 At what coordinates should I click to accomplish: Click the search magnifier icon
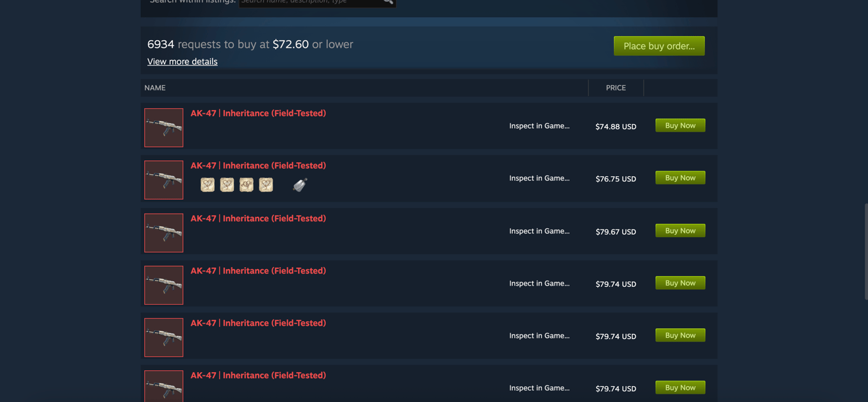388,2
